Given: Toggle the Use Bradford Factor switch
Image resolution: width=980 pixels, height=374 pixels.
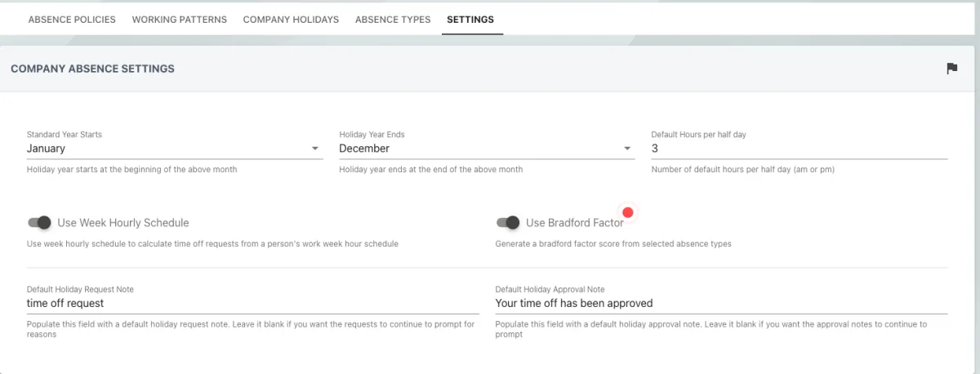Looking at the screenshot, I should (x=508, y=223).
